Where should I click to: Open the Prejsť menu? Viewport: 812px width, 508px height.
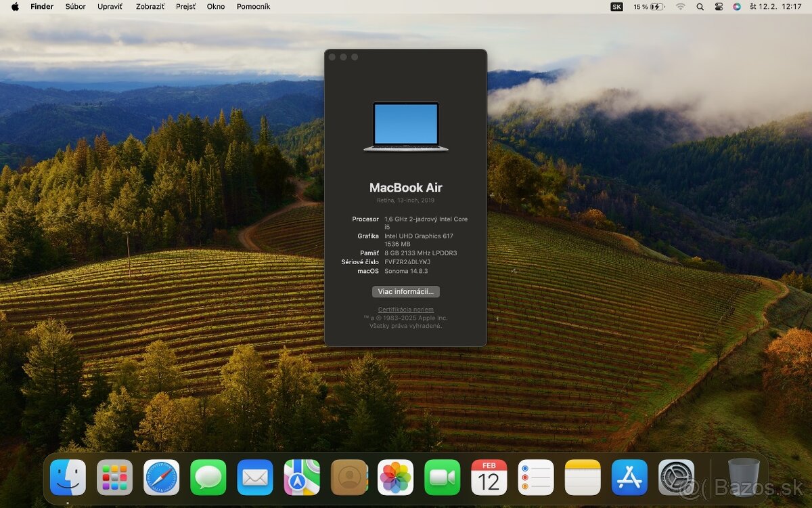click(x=185, y=7)
